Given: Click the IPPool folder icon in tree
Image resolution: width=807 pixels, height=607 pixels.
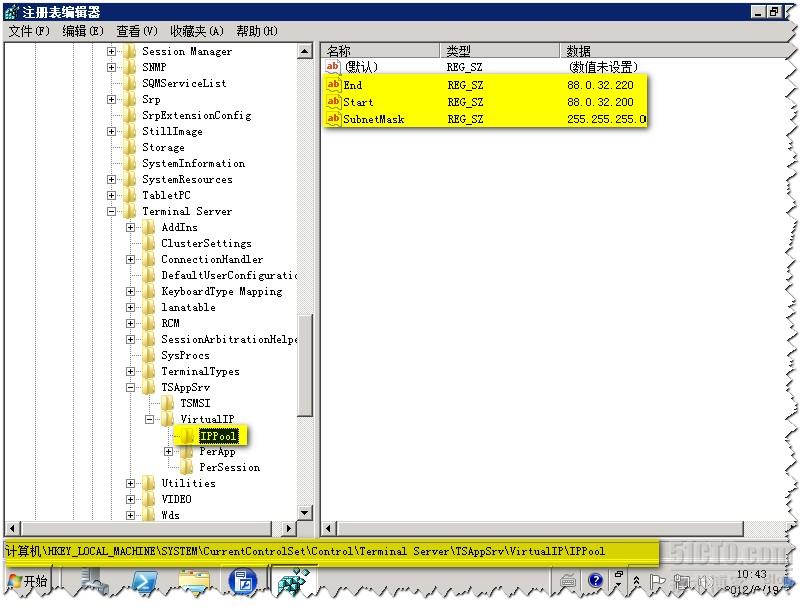Looking at the screenshot, I should click(188, 436).
